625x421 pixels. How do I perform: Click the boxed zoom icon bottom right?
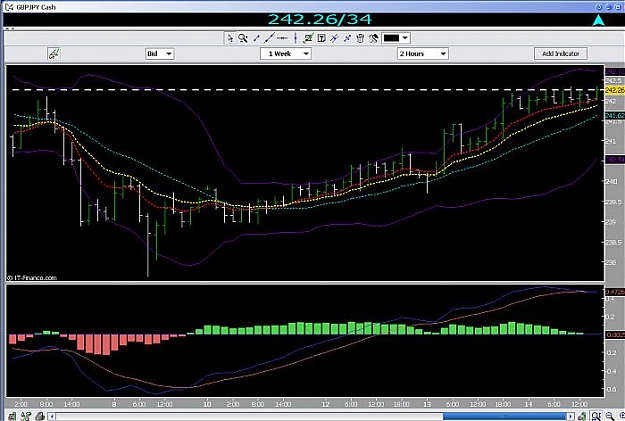(596, 417)
